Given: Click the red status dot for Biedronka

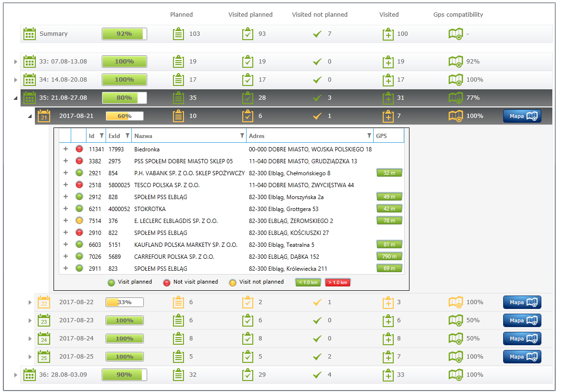Looking at the screenshot, I should (79, 149).
